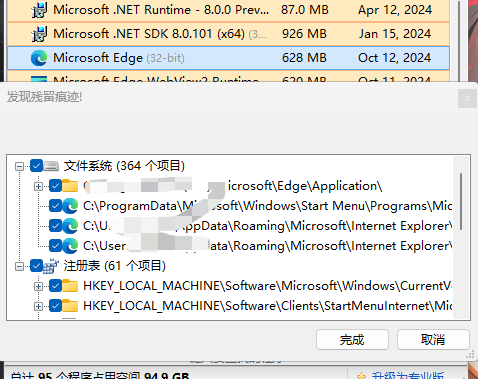
Task: Click the dialog corner size grip
Action: click(x=470, y=355)
